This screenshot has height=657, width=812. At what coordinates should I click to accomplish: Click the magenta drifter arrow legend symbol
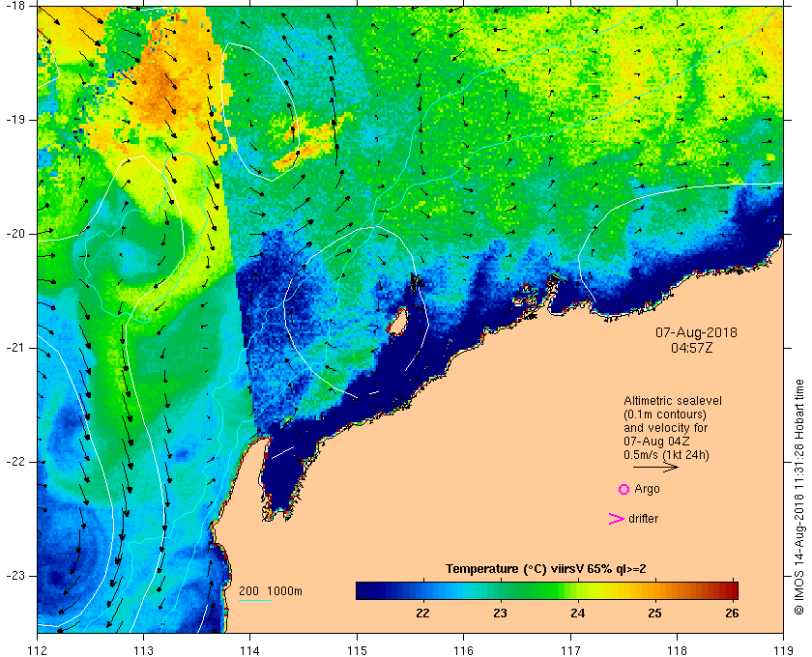tap(617, 519)
